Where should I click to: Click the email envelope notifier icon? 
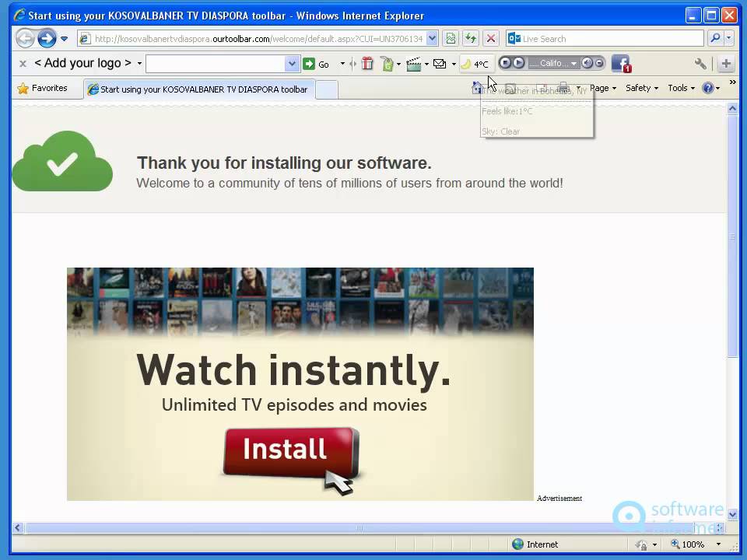pyautogui.click(x=440, y=64)
